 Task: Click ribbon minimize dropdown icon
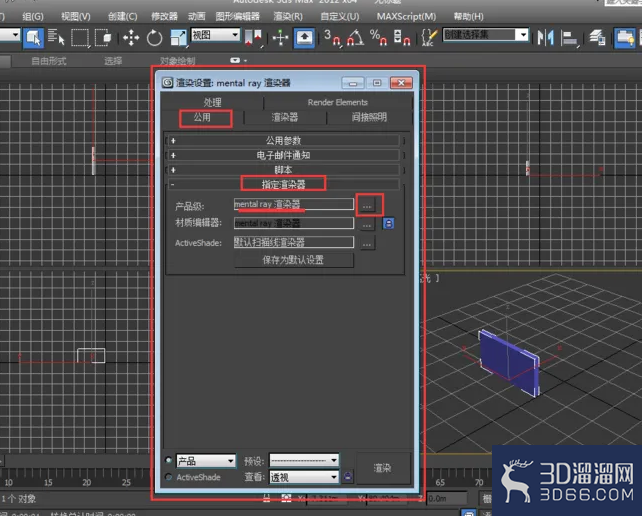click(x=238, y=60)
